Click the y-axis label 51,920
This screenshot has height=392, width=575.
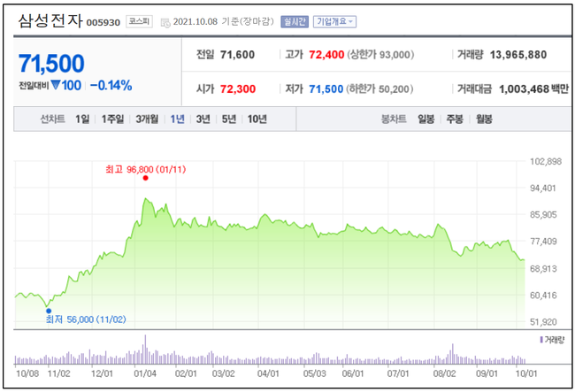pos(543,322)
